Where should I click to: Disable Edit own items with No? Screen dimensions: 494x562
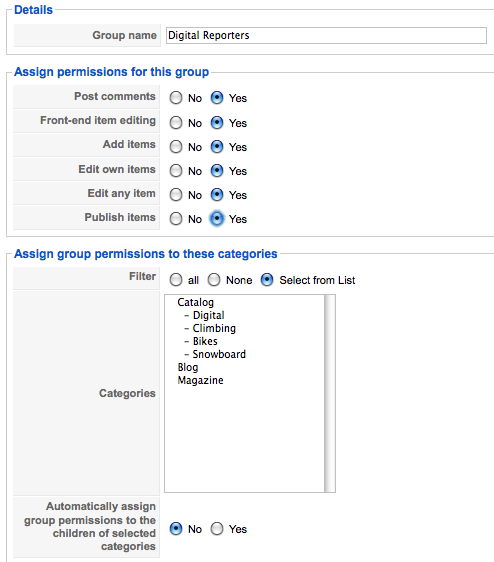[176, 171]
